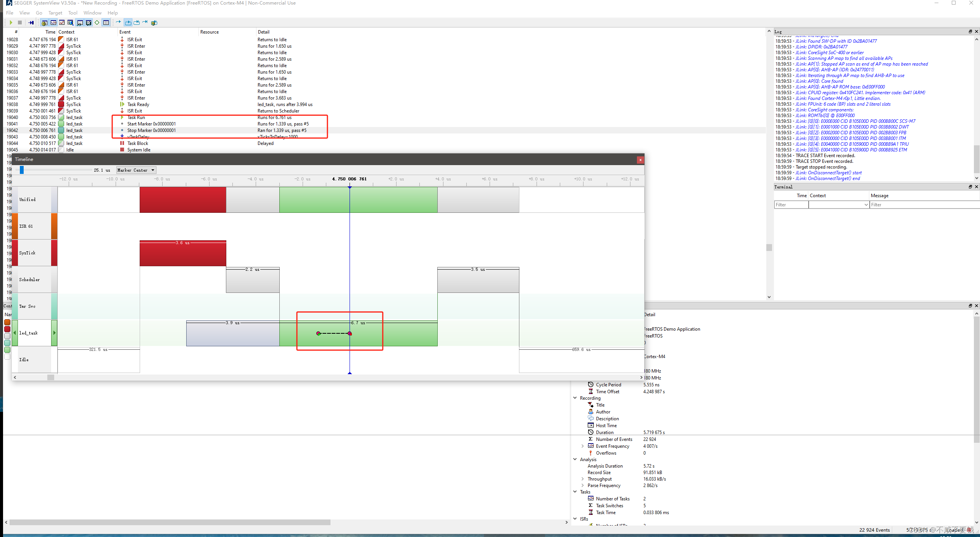Jump to previous led_task activity arrow

tap(15, 333)
